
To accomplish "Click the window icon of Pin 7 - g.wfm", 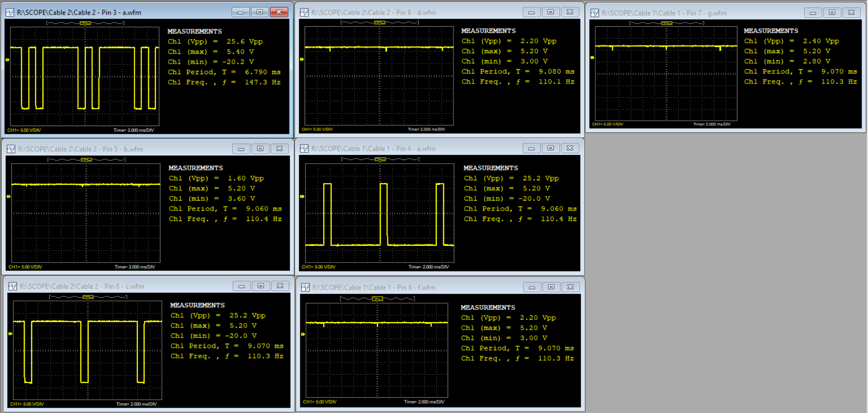I will (595, 13).
